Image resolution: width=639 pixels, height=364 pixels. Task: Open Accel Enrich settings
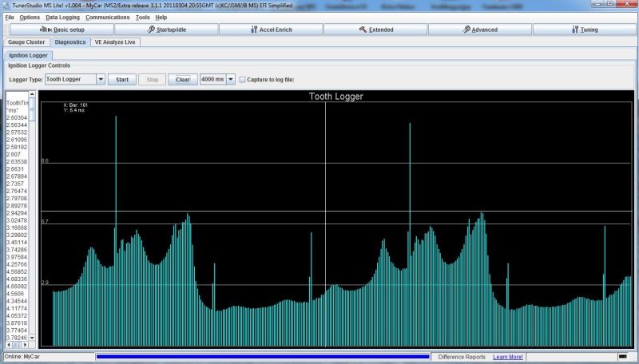pos(270,30)
